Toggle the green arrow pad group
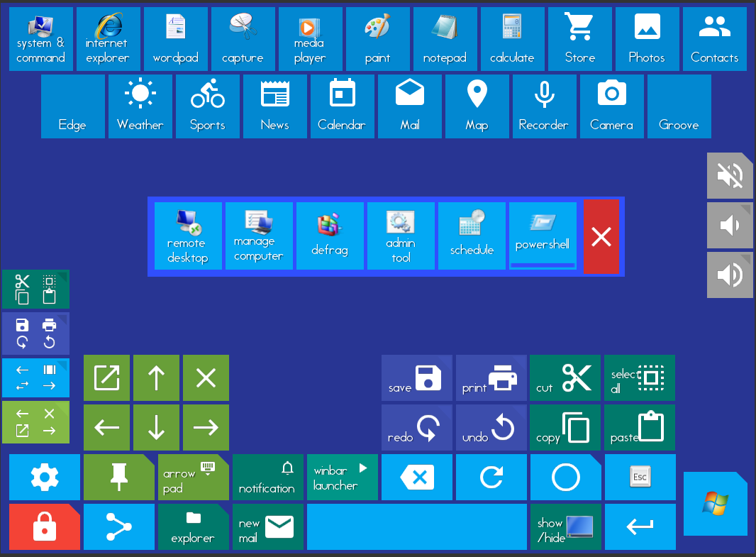756x557 pixels. coord(35,422)
